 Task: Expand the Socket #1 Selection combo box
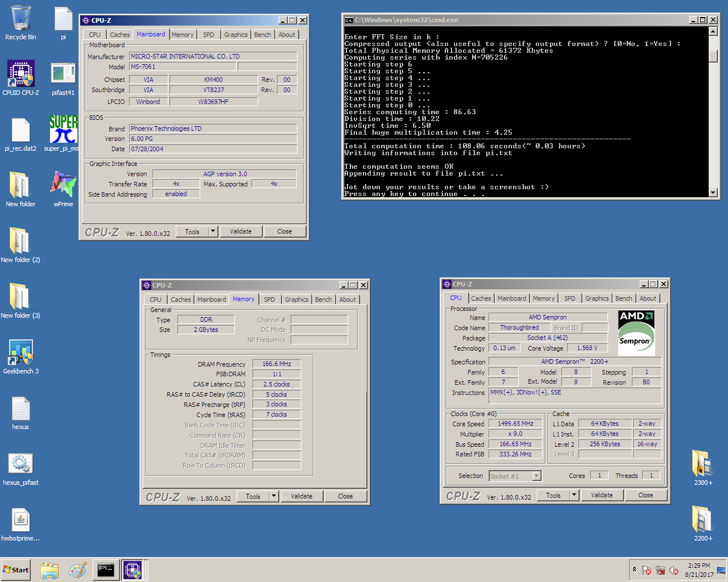536,476
